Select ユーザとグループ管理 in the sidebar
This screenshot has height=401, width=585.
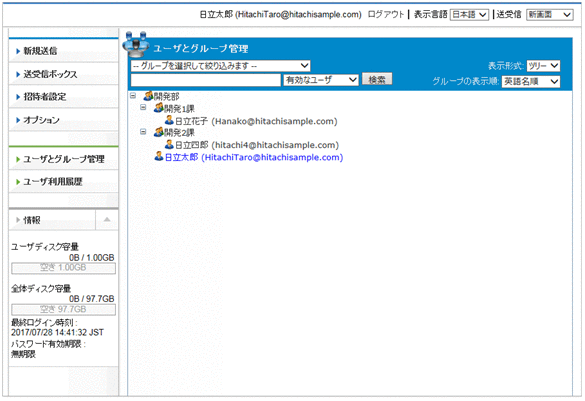tap(63, 159)
